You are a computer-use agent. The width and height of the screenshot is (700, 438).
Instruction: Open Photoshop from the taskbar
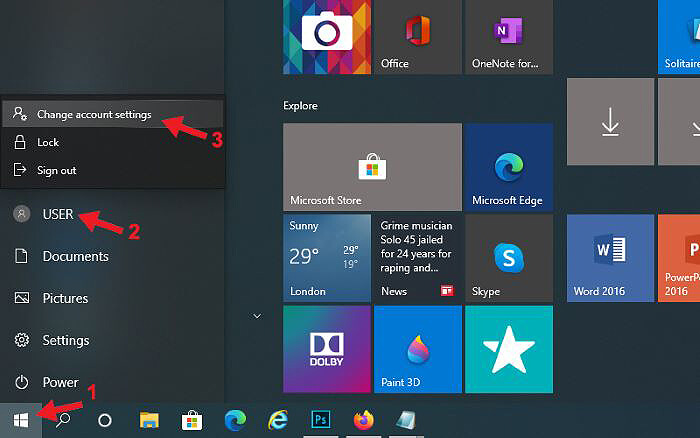point(321,420)
